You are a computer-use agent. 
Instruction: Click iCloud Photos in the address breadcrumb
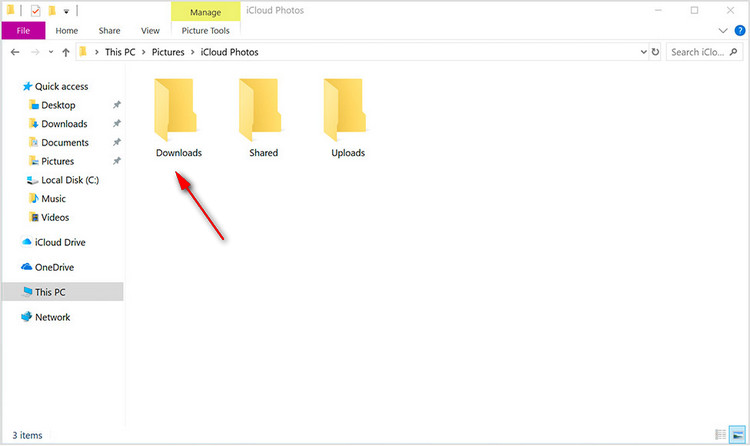(229, 52)
